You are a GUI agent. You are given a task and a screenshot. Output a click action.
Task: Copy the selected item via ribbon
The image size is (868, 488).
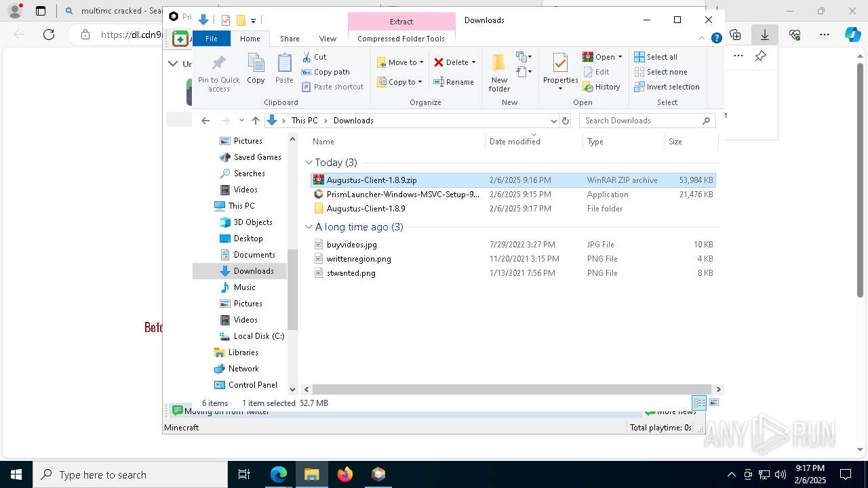[x=256, y=69]
